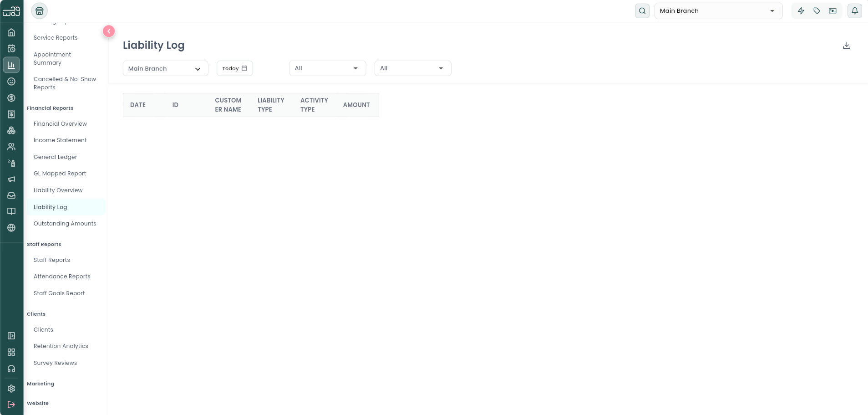Open the second All filter dropdown

(x=413, y=68)
